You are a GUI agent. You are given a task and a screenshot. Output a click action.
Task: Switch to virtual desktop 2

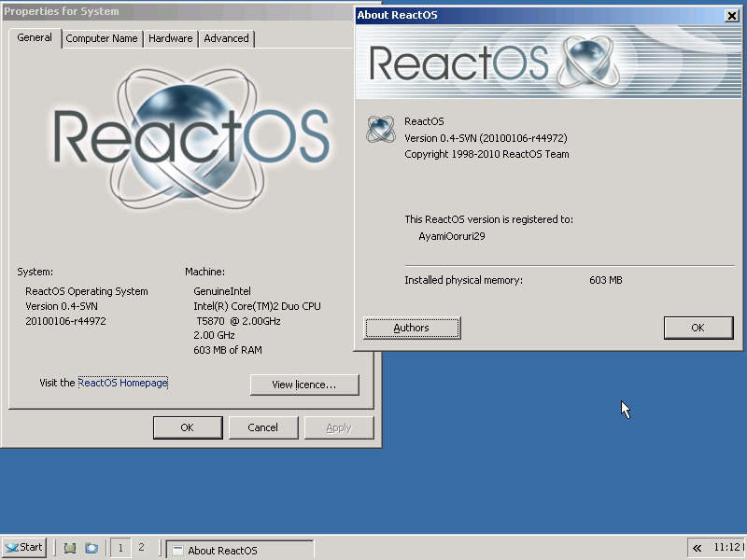click(x=142, y=549)
